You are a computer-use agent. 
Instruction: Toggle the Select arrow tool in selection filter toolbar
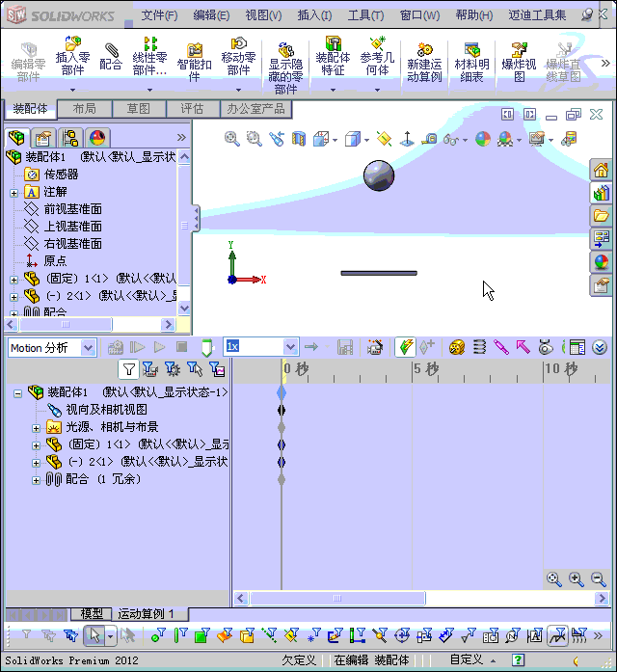[x=94, y=635]
